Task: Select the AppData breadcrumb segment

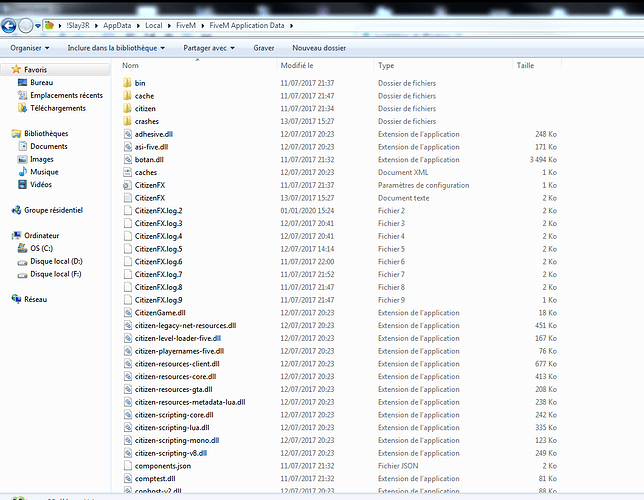Action: 117,25
